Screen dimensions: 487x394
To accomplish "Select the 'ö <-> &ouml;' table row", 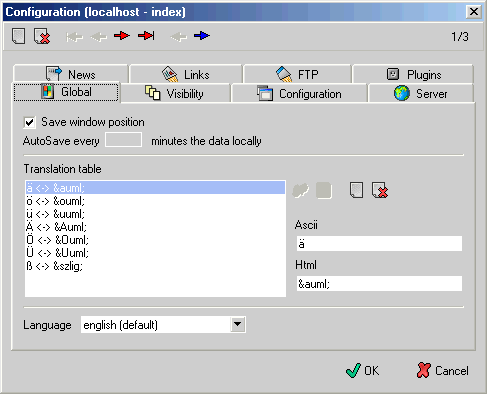I will pos(155,201).
